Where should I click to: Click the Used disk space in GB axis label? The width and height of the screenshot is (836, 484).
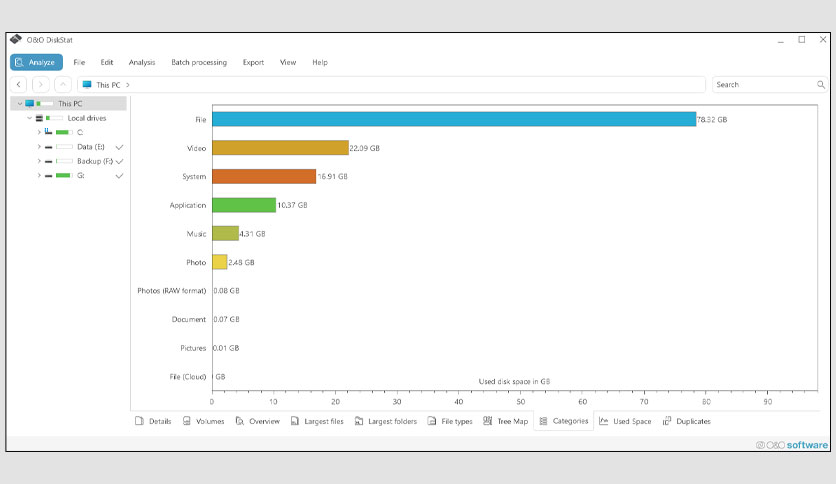(514, 382)
